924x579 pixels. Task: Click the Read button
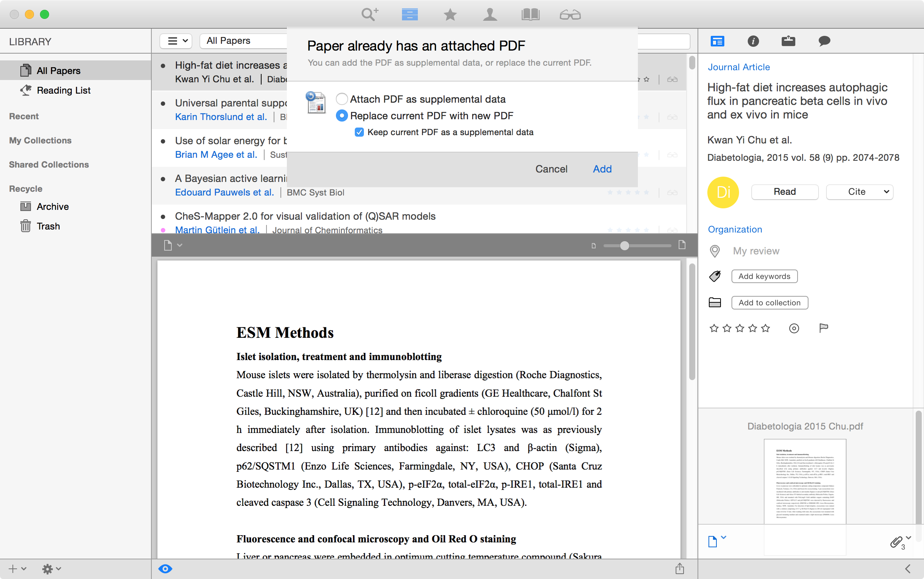pos(785,192)
